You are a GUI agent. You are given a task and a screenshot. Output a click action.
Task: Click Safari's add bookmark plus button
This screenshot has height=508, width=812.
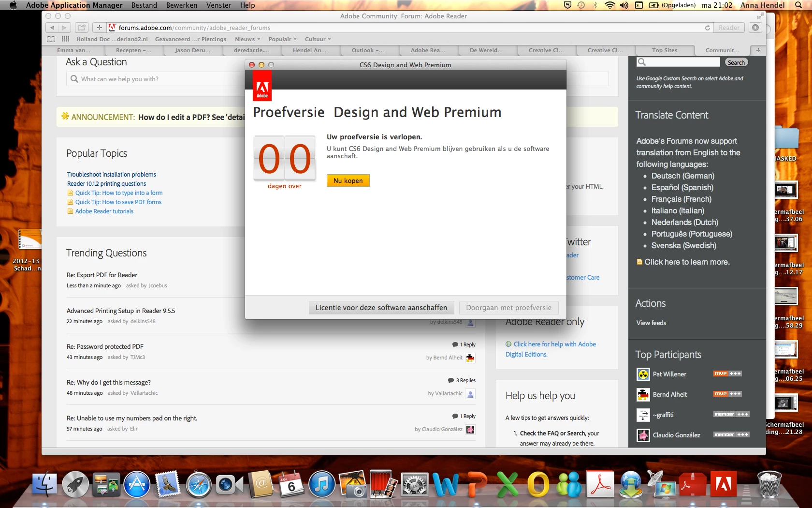click(99, 28)
